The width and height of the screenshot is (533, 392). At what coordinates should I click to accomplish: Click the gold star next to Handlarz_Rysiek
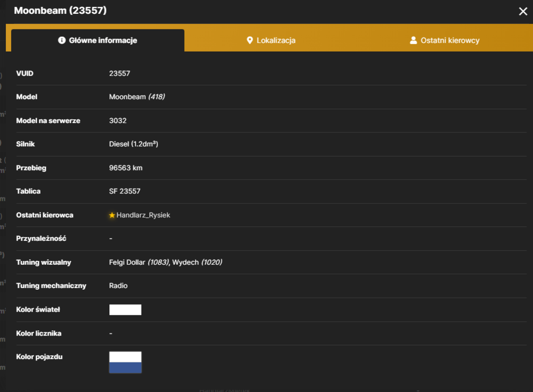(x=112, y=215)
